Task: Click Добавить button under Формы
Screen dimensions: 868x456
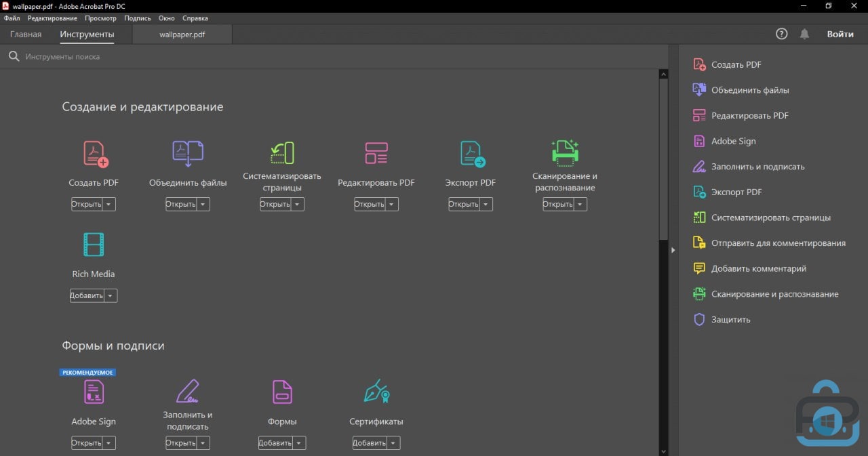Action: (276, 443)
